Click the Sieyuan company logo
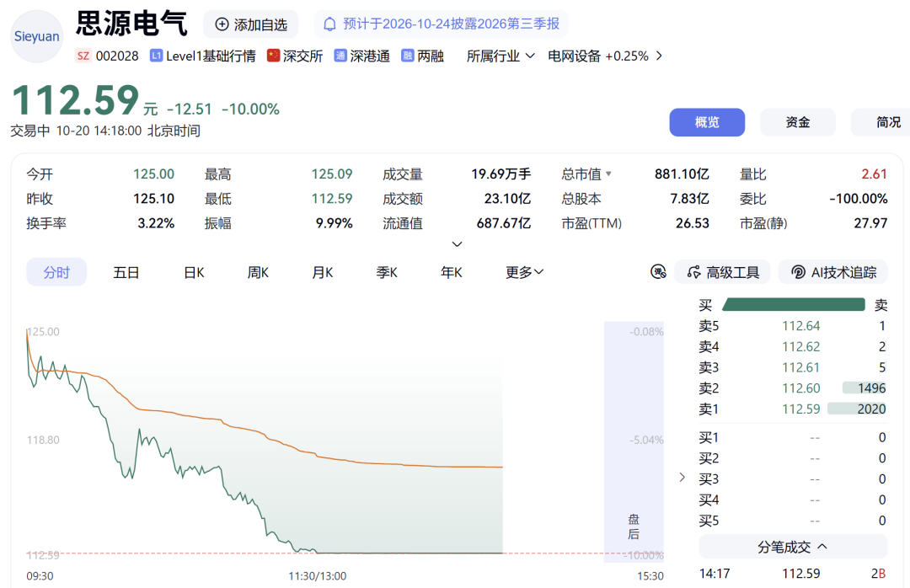This screenshot has width=910, height=588. tap(36, 36)
